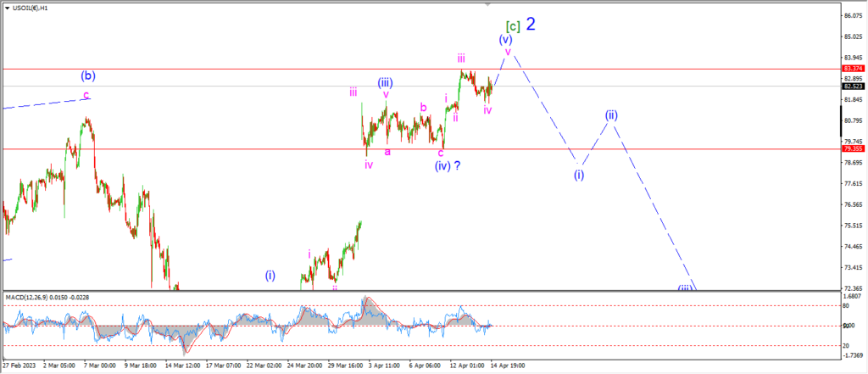Click the blue (b) wave label
The height and width of the screenshot is (374, 868).
88,75
